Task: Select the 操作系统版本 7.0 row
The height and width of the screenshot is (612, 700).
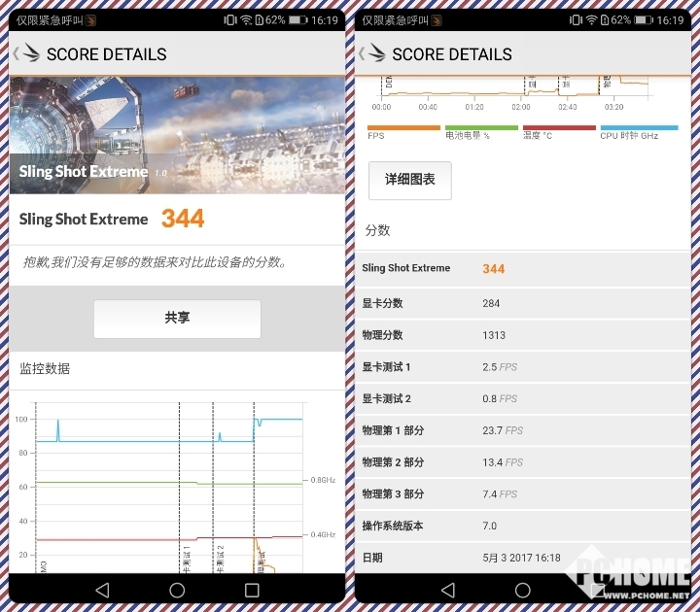Action: tap(523, 526)
